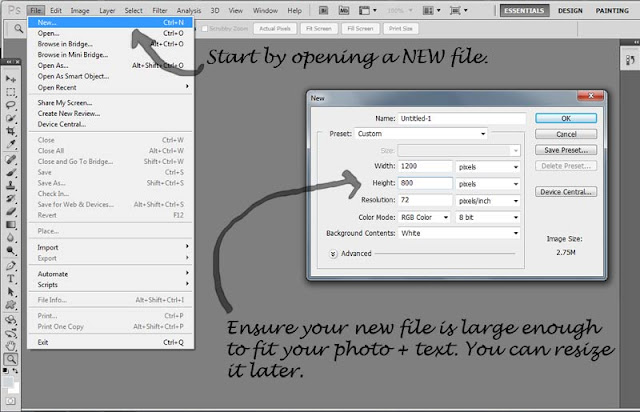640x412 pixels.
Task: Click the foreground color swatch
Action: (8, 382)
